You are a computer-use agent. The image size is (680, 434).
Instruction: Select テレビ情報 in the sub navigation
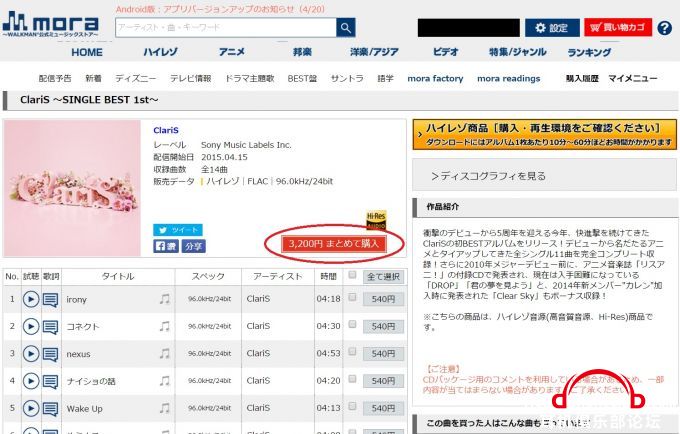tap(190, 78)
